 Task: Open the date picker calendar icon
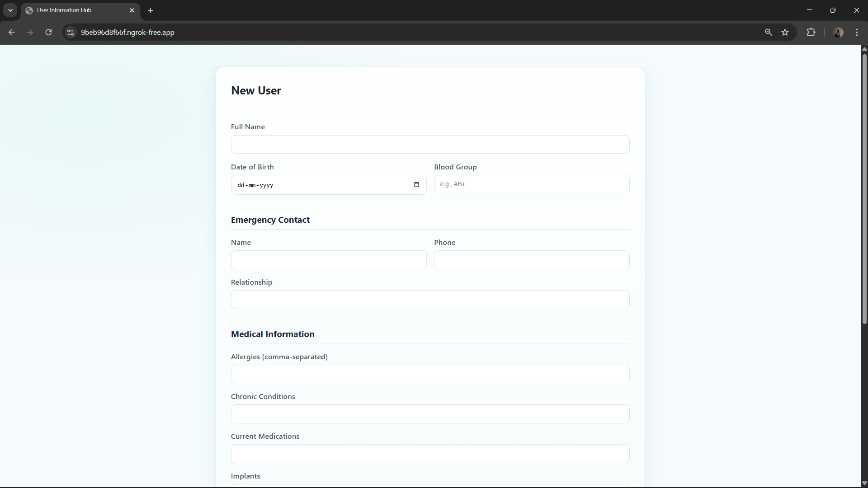click(x=416, y=185)
